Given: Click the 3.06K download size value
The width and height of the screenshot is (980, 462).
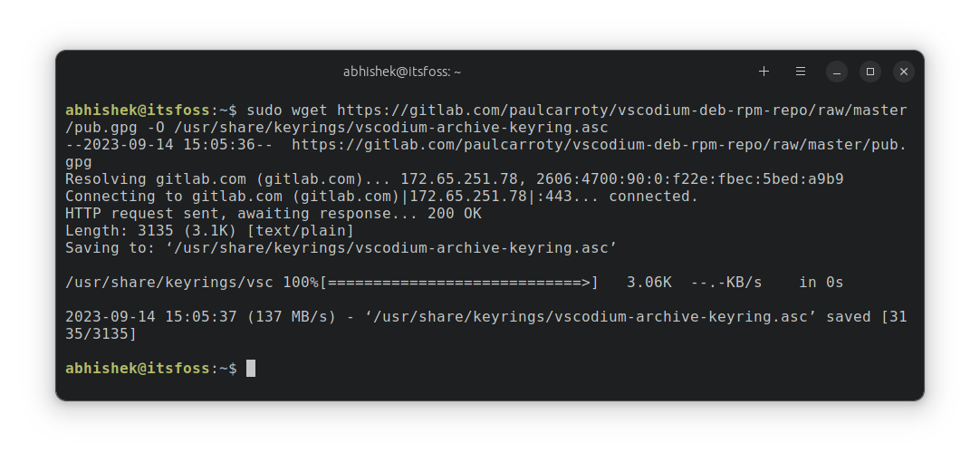Looking at the screenshot, I should tap(649, 283).
